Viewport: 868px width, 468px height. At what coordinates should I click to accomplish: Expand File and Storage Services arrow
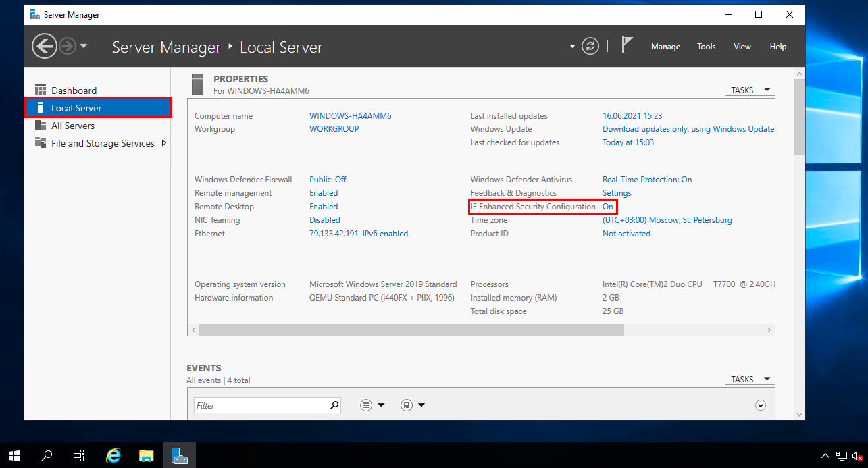(163, 143)
